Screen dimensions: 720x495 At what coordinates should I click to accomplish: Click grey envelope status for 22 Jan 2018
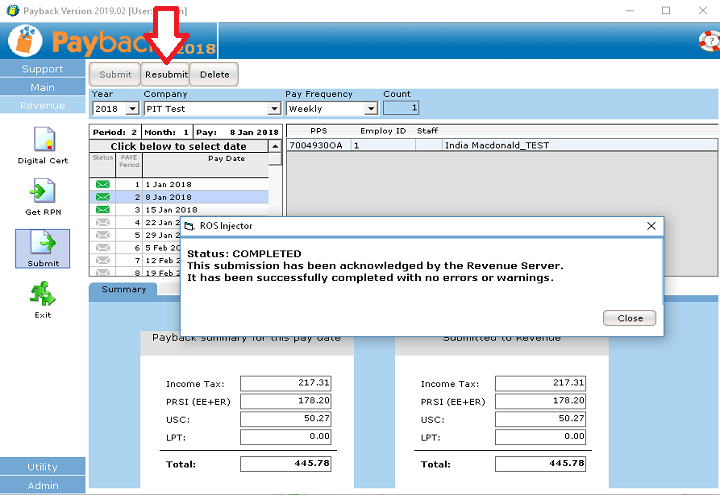pyautogui.click(x=102, y=223)
